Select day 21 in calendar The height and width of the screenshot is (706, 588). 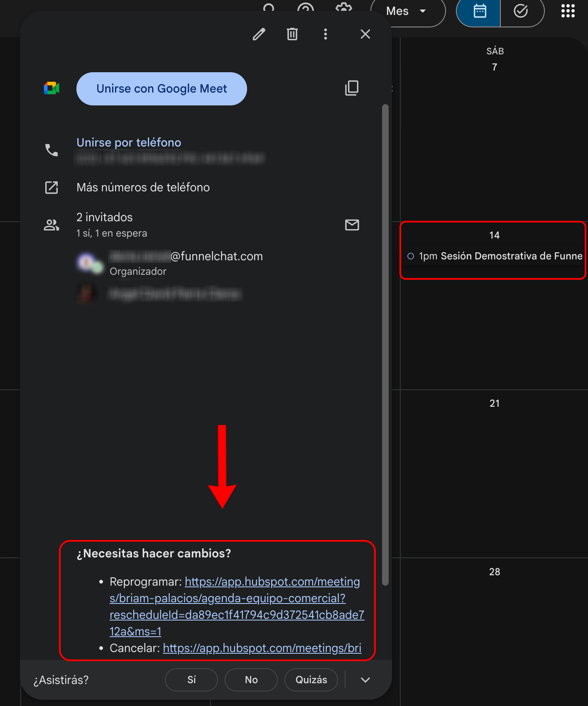[x=494, y=403]
